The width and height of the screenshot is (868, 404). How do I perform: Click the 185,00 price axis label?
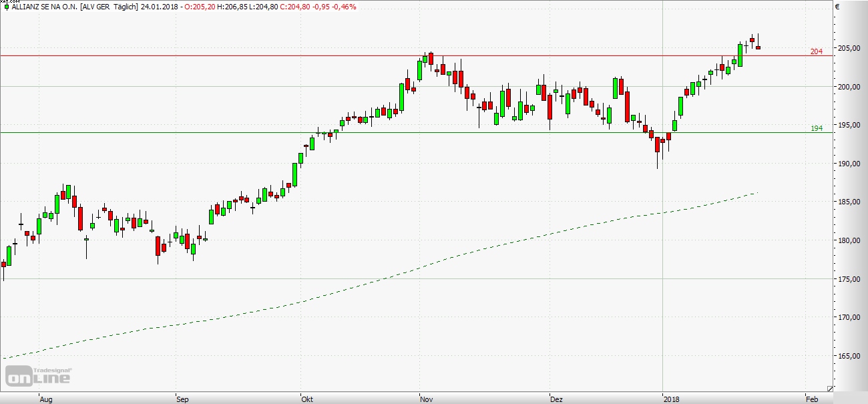[850, 202]
